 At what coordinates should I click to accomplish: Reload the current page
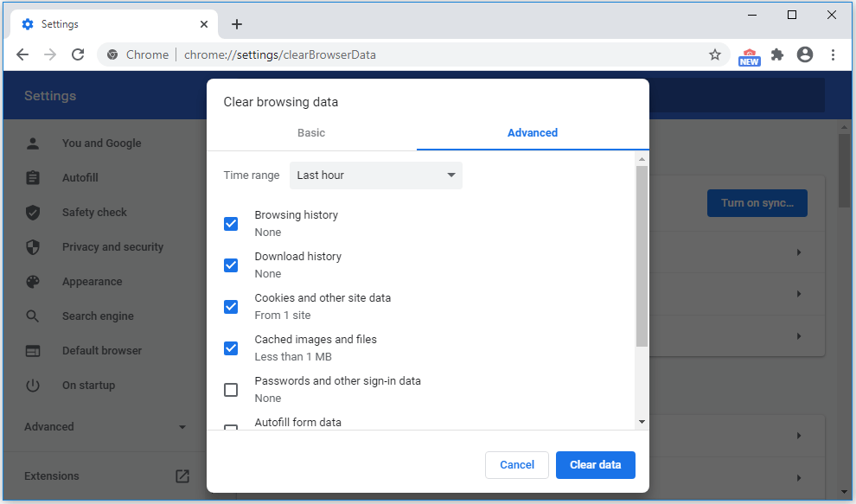pyautogui.click(x=78, y=54)
